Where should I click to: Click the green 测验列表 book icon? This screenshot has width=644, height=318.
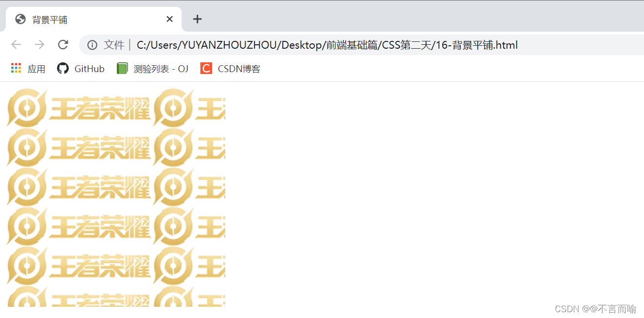coord(122,68)
